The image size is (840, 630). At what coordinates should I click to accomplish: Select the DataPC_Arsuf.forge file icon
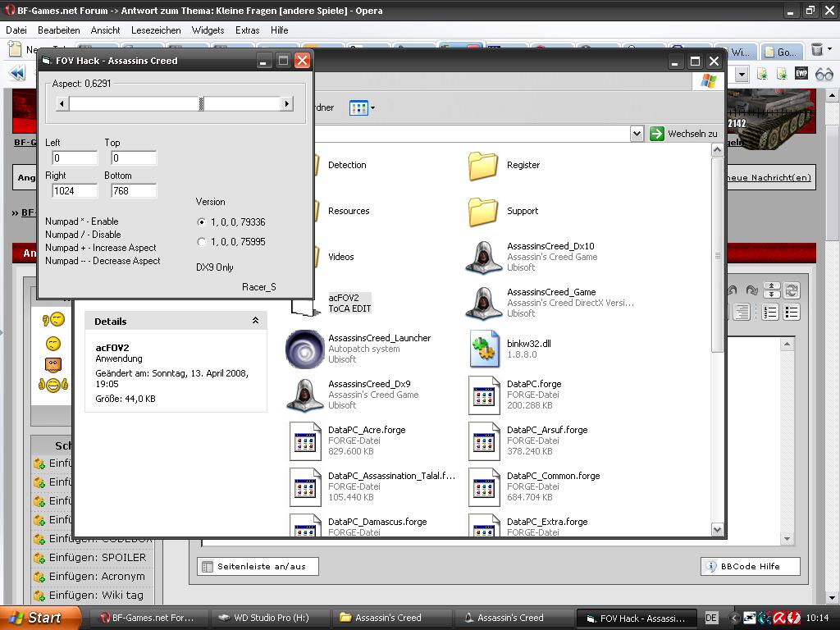(484, 441)
